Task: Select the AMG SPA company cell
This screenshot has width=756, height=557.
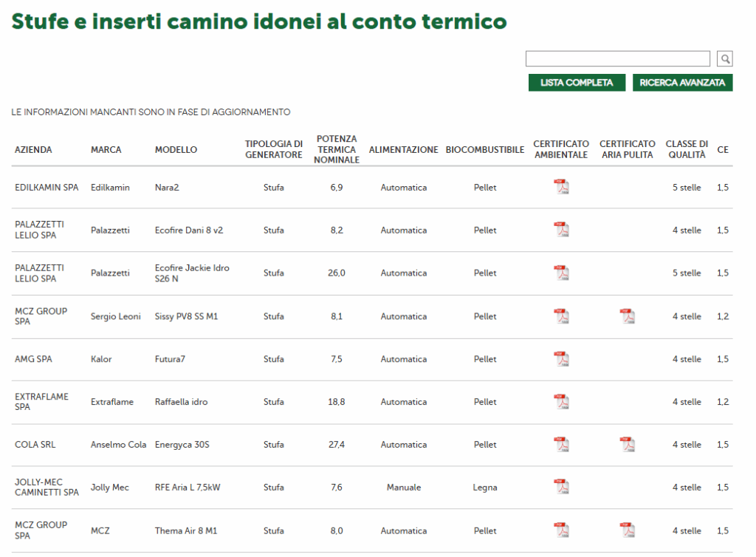Action: click(33, 359)
